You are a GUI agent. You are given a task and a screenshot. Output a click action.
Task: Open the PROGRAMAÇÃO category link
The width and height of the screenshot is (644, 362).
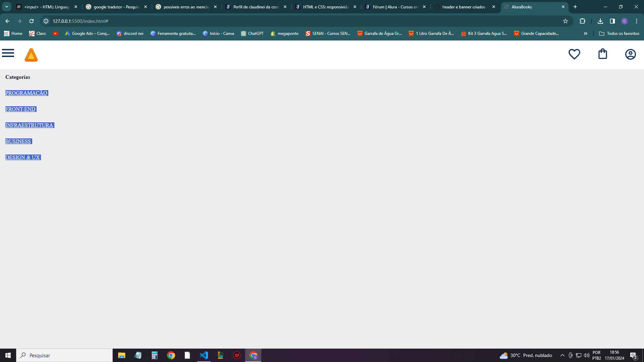[26, 93]
